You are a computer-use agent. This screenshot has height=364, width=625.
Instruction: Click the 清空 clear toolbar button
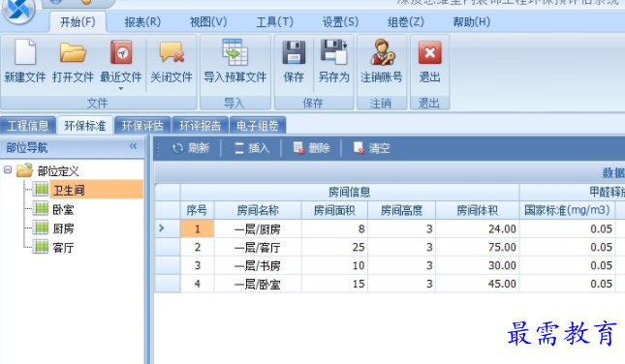point(371,148)
